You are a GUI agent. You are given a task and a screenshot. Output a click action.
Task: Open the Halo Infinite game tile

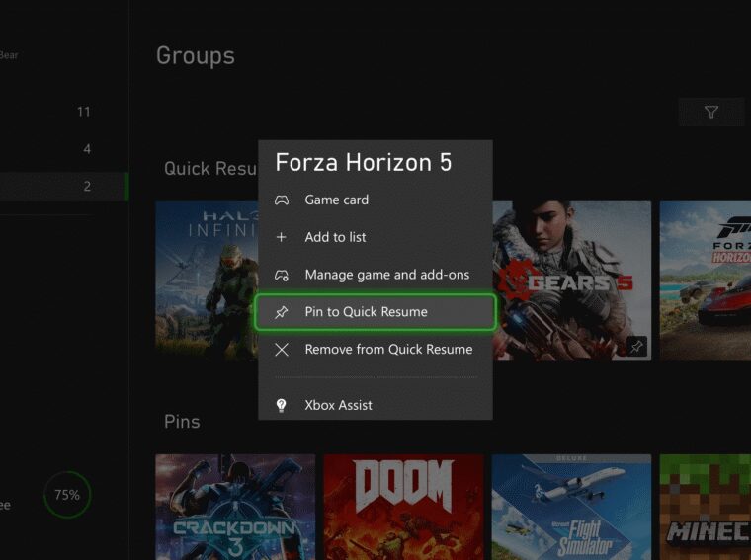tap(207, 280)
